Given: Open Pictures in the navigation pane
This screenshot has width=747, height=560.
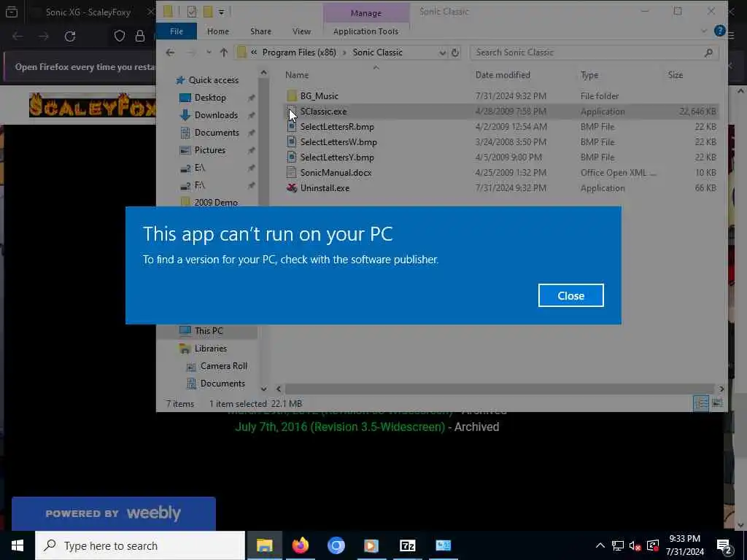Looking at the screenshot, I should click(x=209, y=150).
